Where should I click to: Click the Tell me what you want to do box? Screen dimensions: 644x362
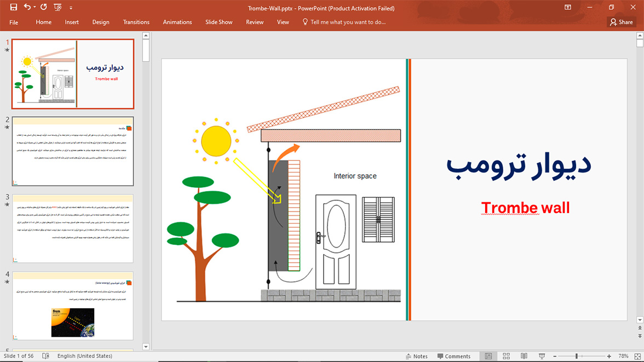coord(344,22)
